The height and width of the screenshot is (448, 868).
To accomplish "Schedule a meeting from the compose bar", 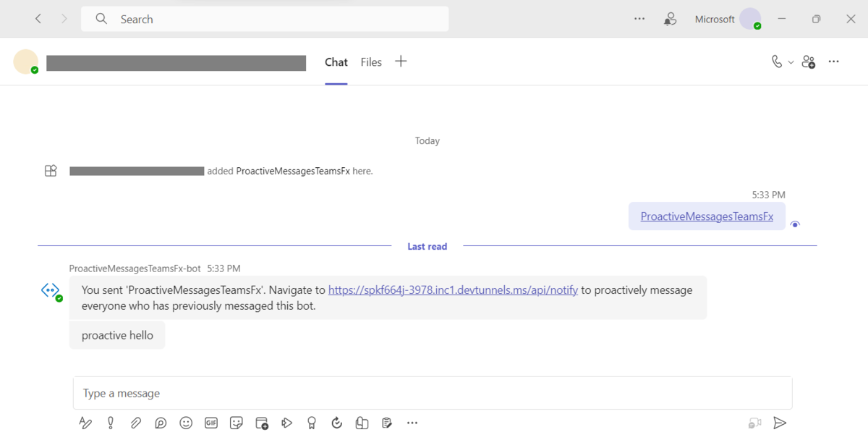I will coord(261,423).
